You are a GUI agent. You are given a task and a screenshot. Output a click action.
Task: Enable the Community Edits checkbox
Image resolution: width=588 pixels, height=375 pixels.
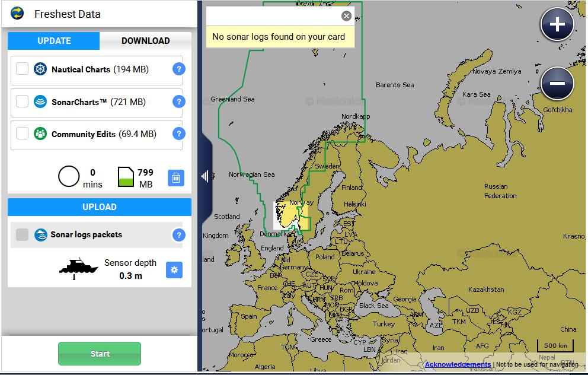pyautogui.click(x=22, y=134)
